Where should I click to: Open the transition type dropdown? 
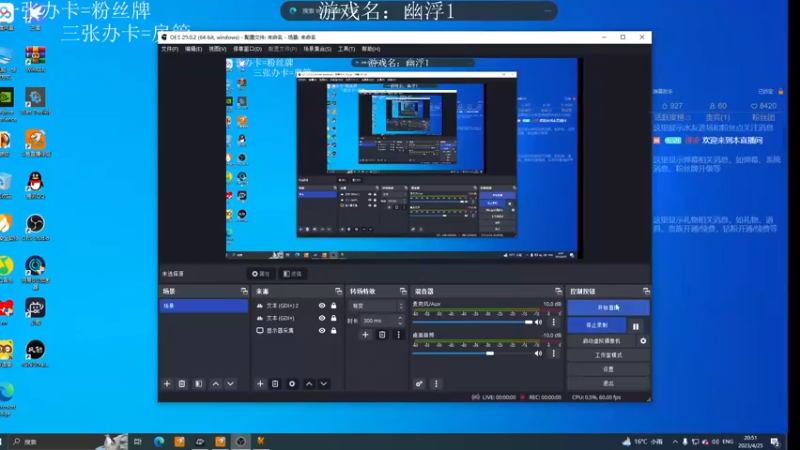click(x=376, y=306)
